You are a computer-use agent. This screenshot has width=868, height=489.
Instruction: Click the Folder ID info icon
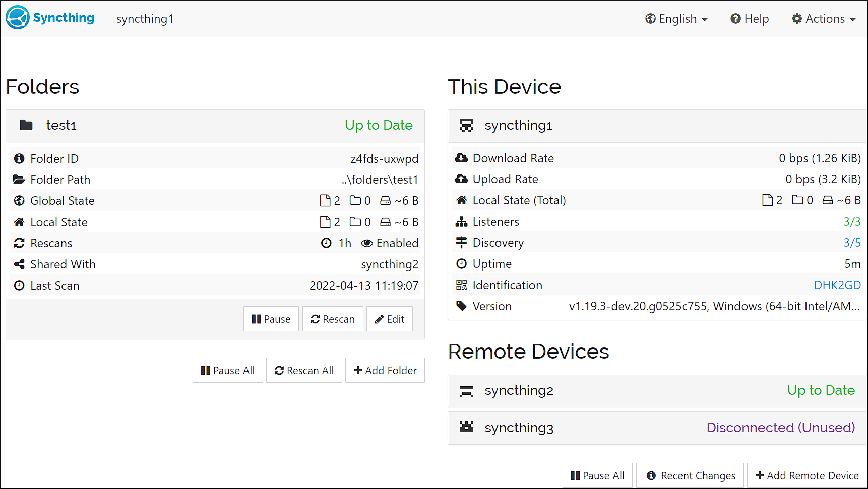19,158
